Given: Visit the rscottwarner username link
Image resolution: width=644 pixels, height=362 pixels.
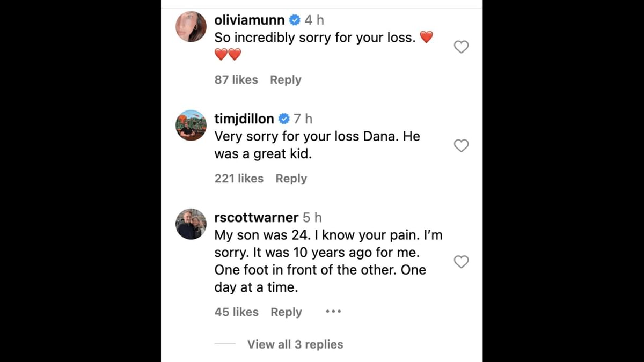Looking at the screenshot, I should coord(256,218).
